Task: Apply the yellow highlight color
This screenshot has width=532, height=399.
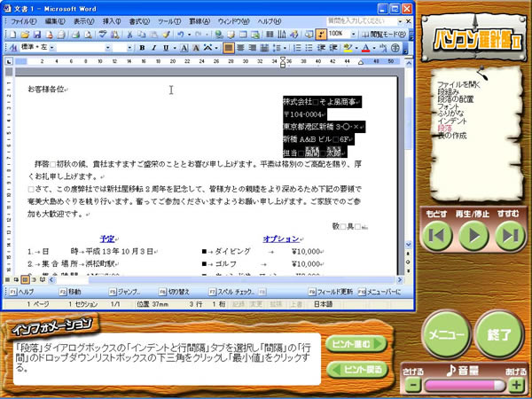Action: point(348,48)
